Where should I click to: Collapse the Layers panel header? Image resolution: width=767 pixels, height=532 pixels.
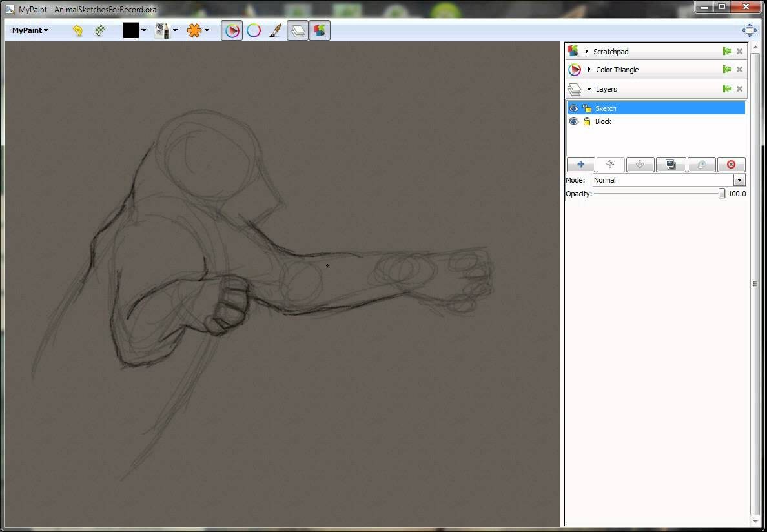(x=588, y=89)
